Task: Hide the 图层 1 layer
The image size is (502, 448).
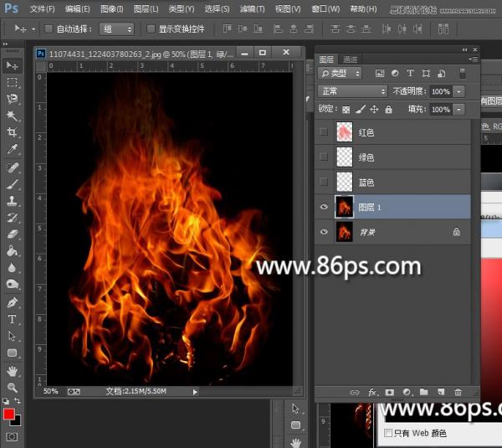Action: (324, 207)
